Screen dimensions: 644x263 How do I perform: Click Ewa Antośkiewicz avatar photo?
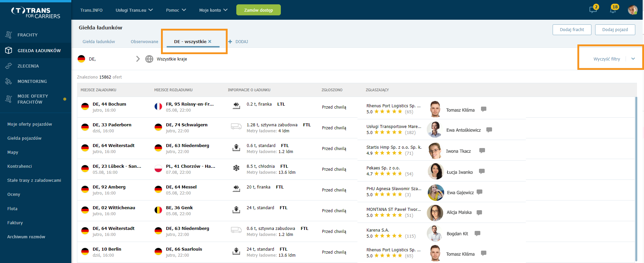coord(435,130)
